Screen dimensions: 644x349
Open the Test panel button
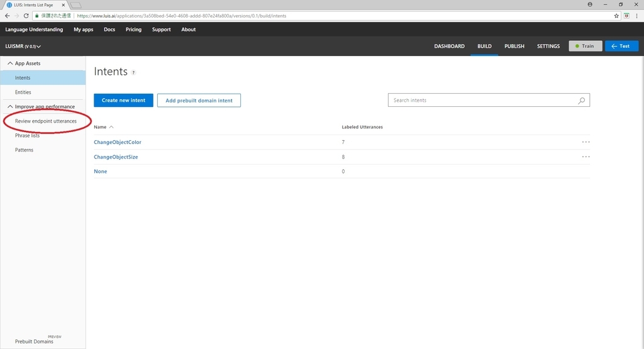point(621,46)
